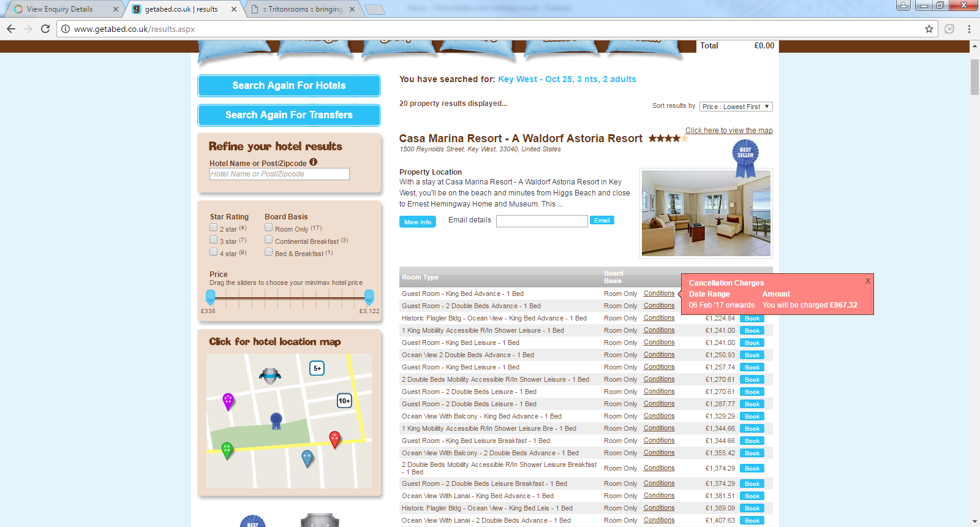Click the Chrome user profile button
Image resolution: width=980 pixels, height=527 pixels.
(903, 6)
